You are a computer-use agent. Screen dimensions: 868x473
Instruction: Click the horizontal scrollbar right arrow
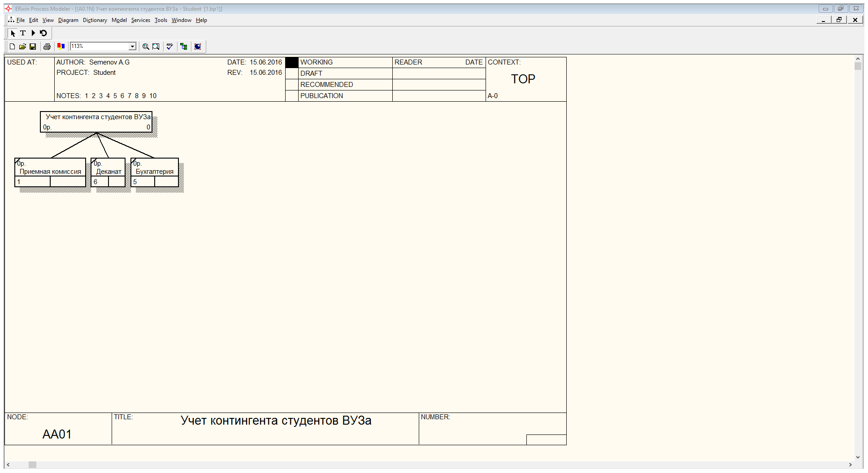850,465
